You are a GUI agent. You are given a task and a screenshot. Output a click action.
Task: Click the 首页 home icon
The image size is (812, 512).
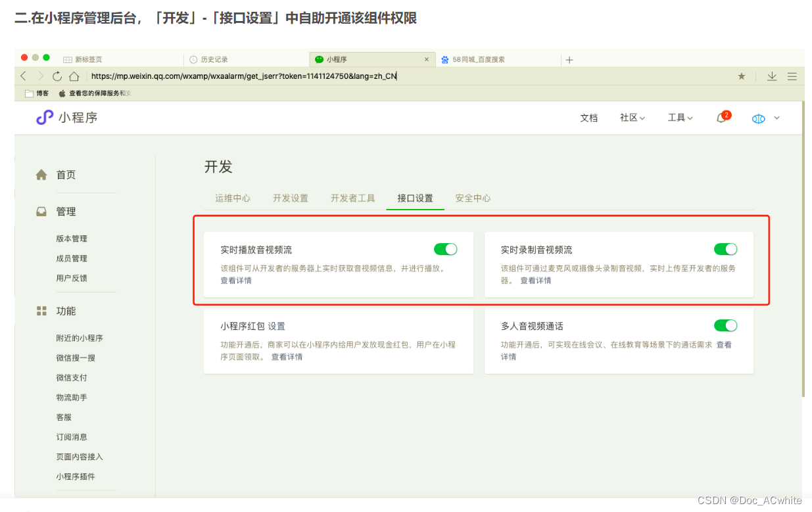(x=41, y=175)
